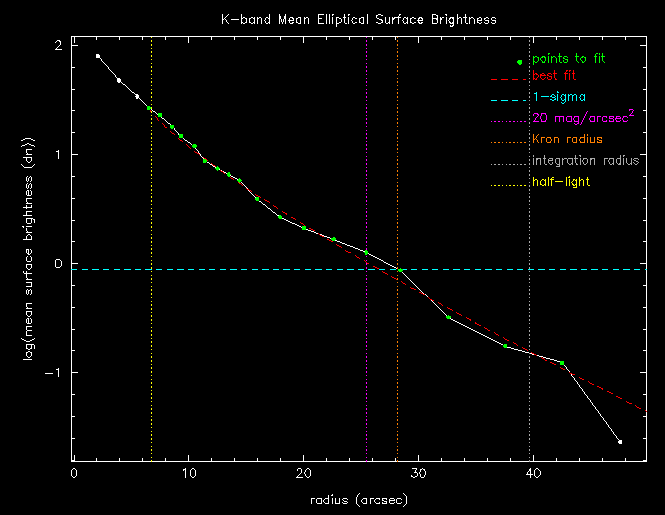Click the first white data point at top left
The width and height of the screenshot is (665, 515).
coord(98,56)
